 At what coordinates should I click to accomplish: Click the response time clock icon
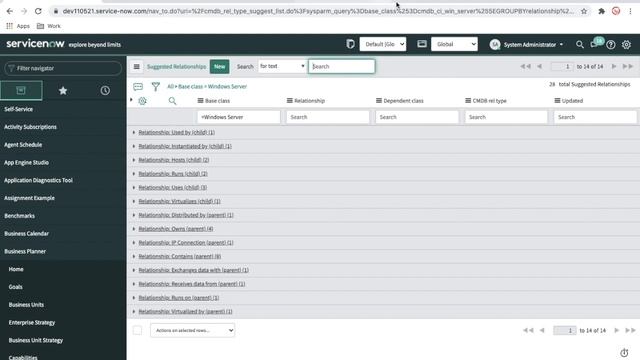point(624,353)
